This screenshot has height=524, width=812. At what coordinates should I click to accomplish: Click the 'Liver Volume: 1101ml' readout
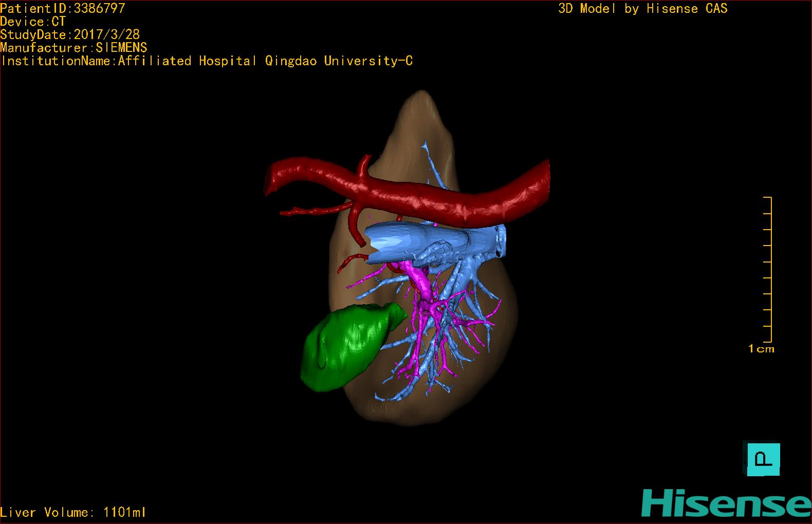pos(73,512)
